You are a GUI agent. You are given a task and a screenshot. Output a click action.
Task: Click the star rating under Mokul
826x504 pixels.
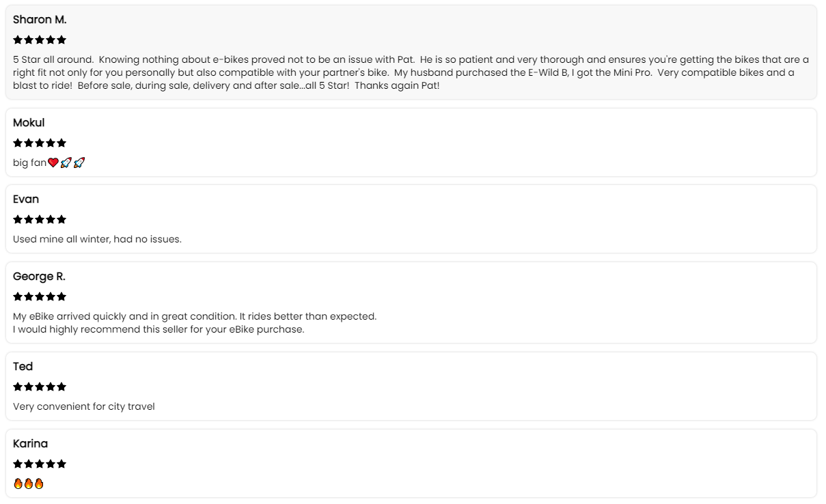tap(40, 143)
